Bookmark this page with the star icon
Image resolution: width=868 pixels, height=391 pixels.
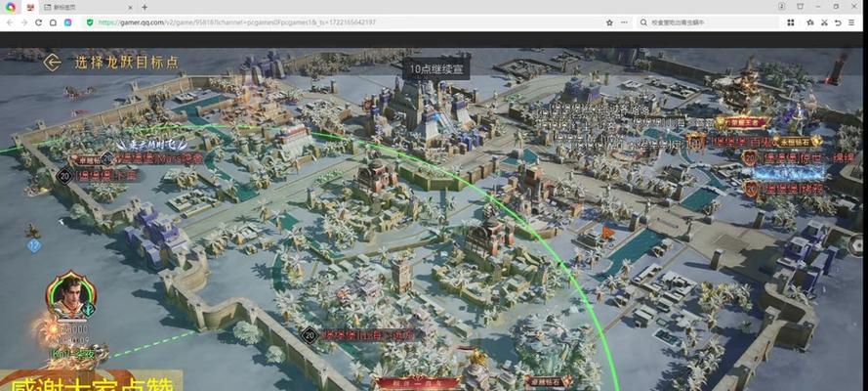coord(609,22)
